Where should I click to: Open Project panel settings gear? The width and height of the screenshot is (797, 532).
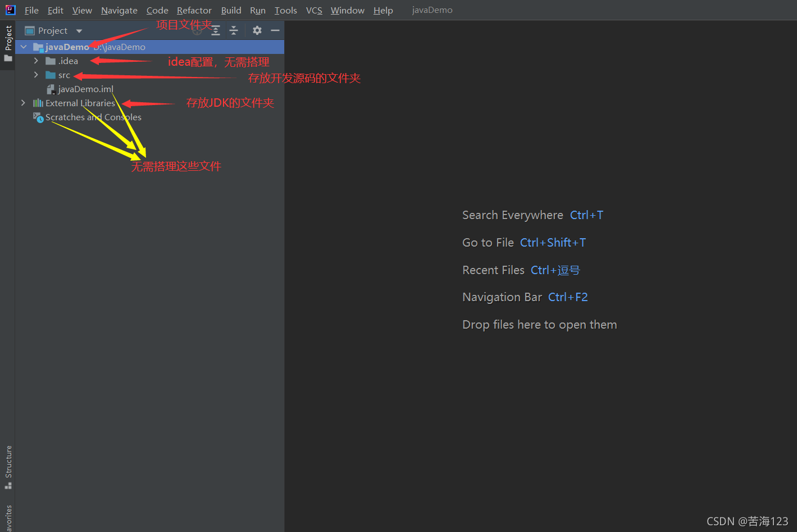[x=257, y=30]
